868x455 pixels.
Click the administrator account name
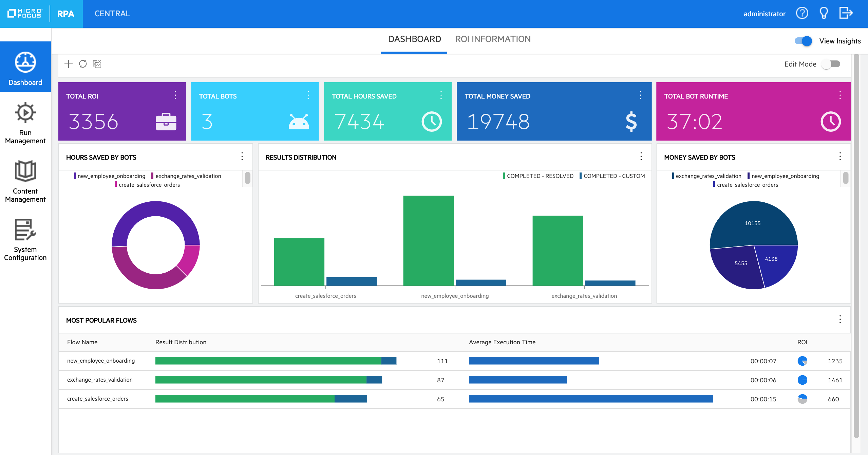pyautogui.click(x=764, y=14)
